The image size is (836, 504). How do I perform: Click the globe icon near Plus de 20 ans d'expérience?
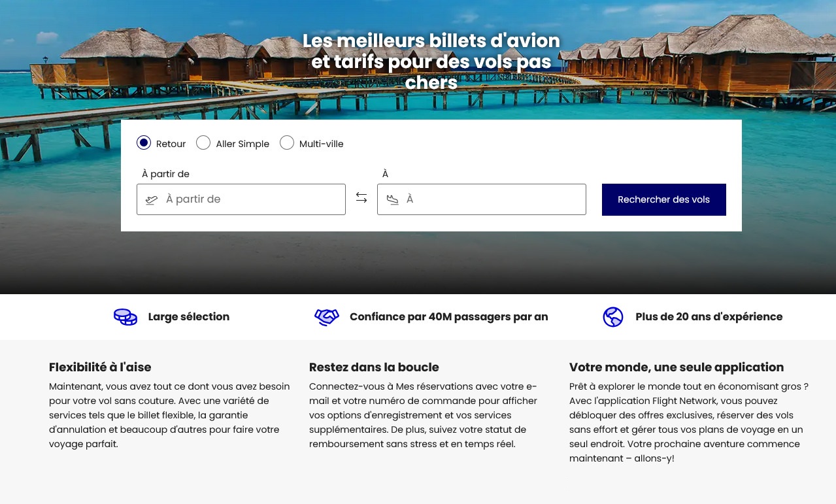tap(612, 317)
